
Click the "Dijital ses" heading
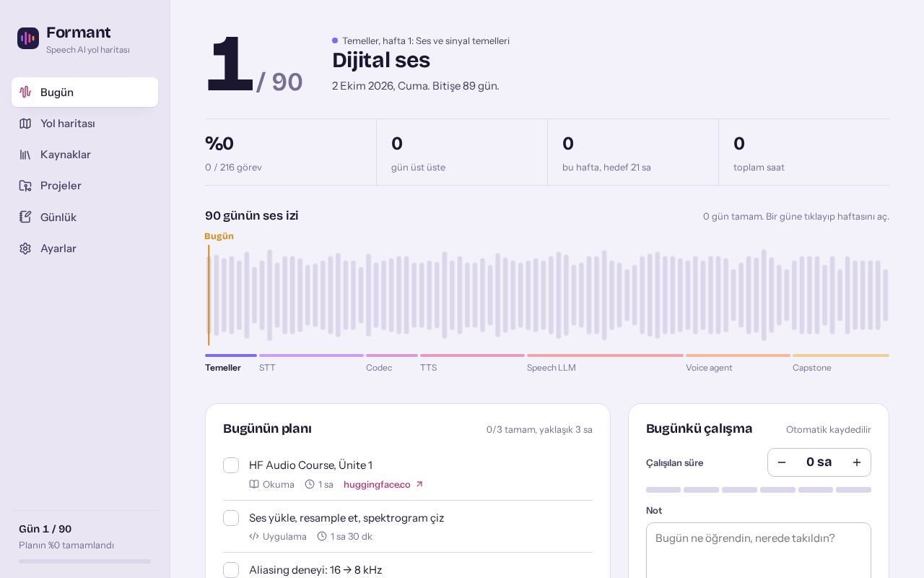click(381, 60)
